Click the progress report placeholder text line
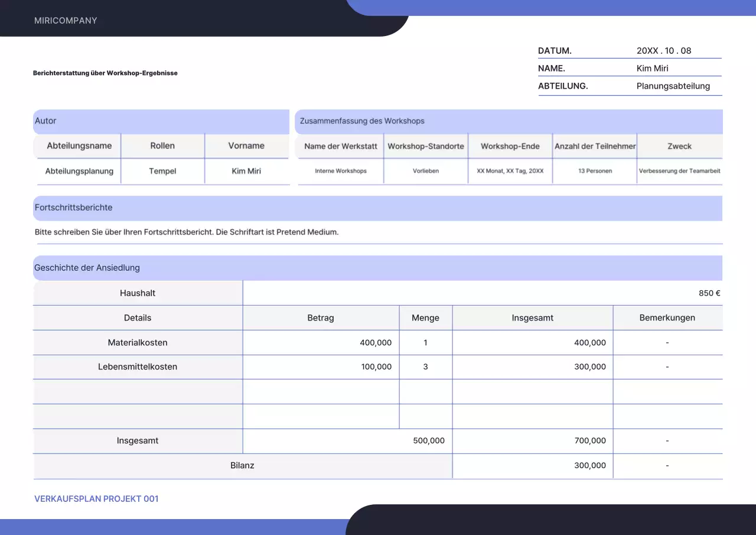Image resolution: width=756 pixels, height=535 pixels. point(187,232)
